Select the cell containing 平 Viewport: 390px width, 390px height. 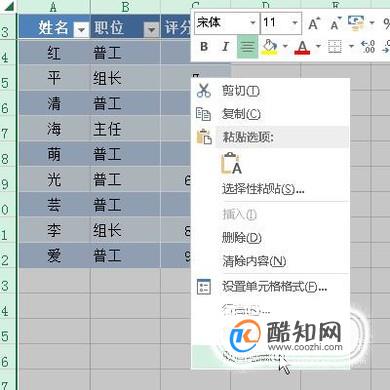(54, 78)
